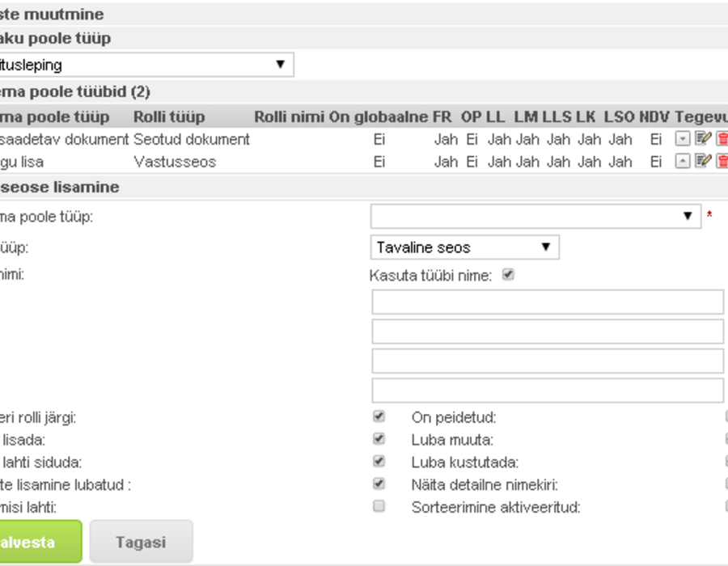
Task: Click the OP column header
Action: tap(472, 116)
